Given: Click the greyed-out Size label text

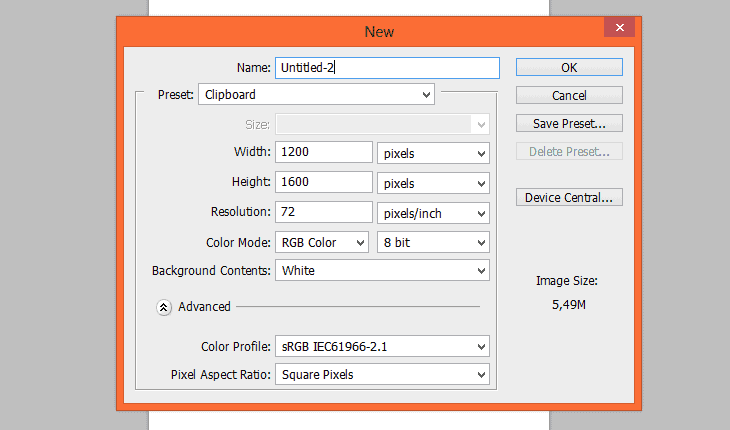Looking at the screenshot, I should pyautogui.click(x=257, y=125).
